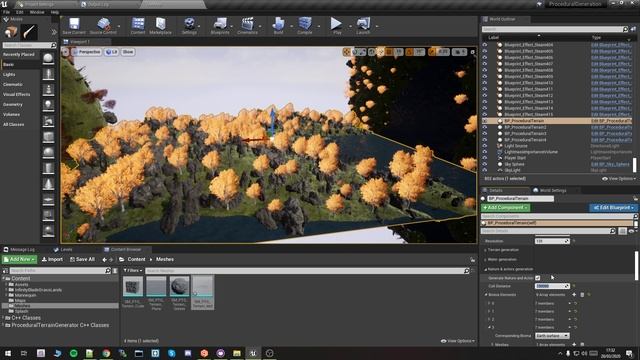
Task: Toggle visibility of BP_ProceduralTerrain3
Action: (x=485, y=133)
